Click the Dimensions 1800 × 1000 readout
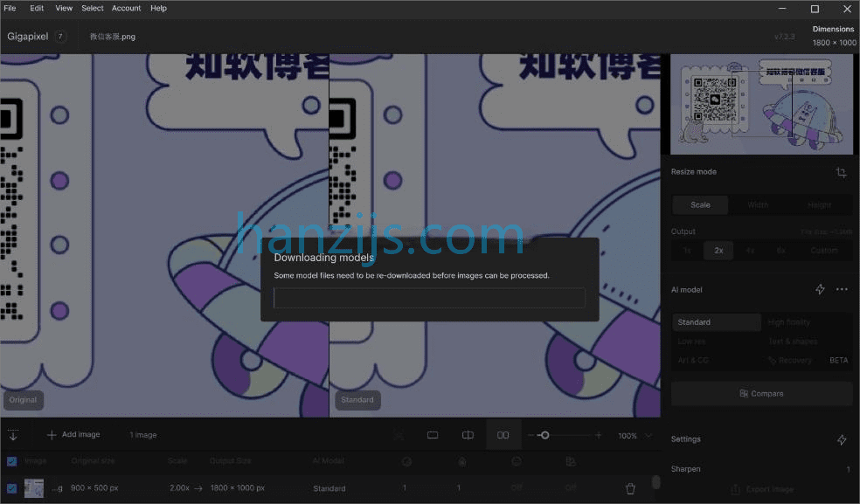 (x=834, y=36)
